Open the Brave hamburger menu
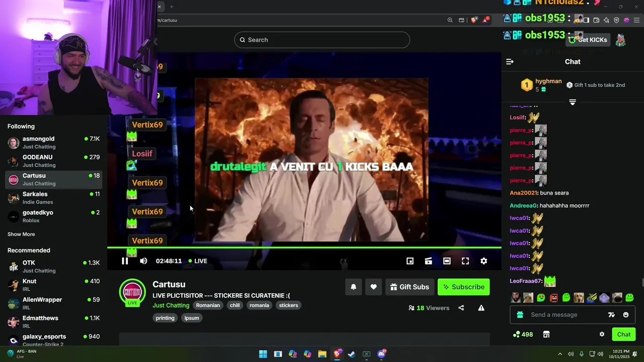This screenshot has height=362, width=644. [x=636, y=20]
